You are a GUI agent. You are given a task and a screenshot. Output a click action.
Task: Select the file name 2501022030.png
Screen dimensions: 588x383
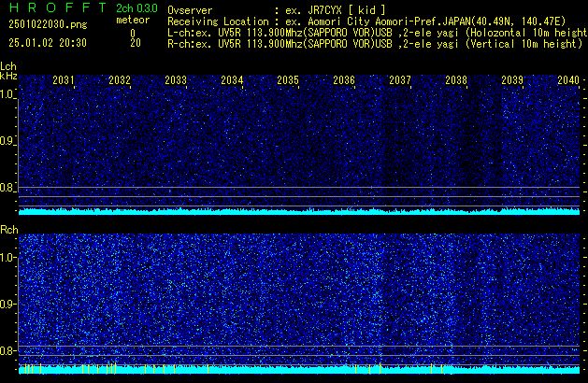(48, 24)
